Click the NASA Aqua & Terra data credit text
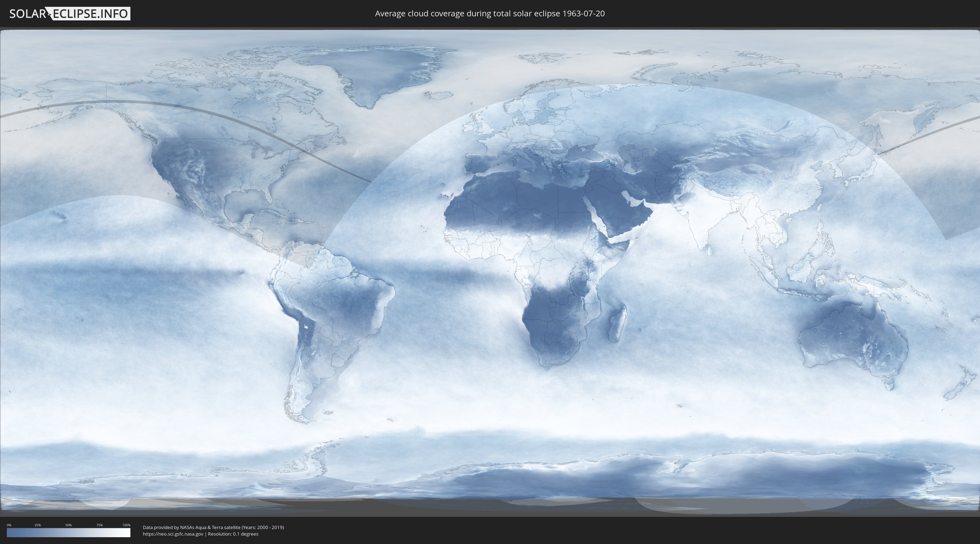This screenshot has width=980, height=544. coord(213,527)
